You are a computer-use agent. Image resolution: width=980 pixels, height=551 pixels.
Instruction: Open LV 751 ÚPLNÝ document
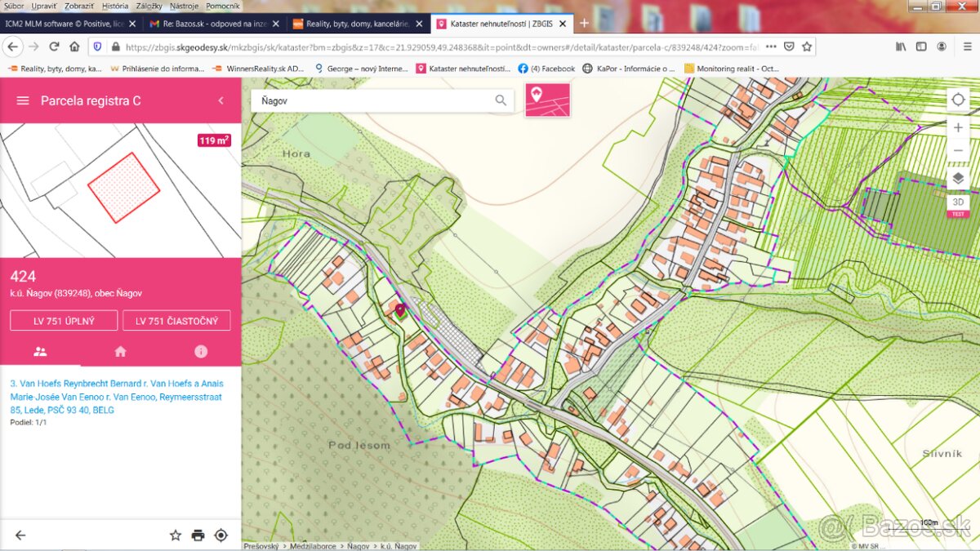click(64, 321)
